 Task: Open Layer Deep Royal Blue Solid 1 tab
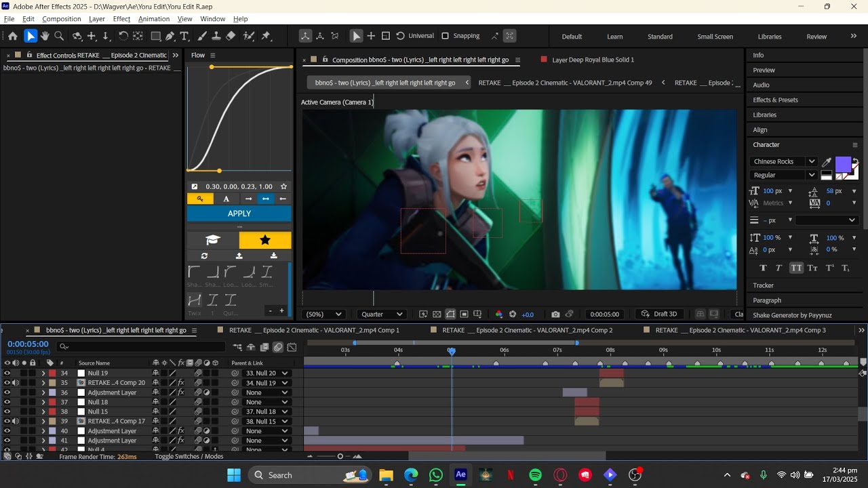[x=593, y=60]
